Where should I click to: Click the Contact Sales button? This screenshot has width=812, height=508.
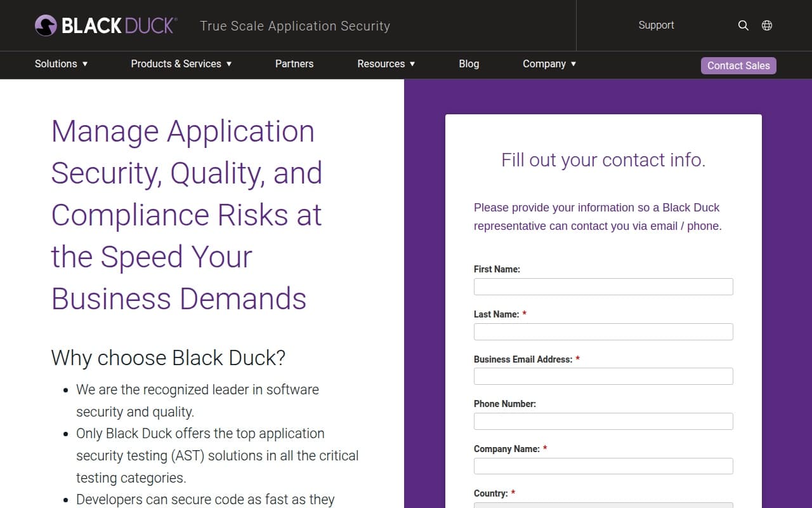738,65
